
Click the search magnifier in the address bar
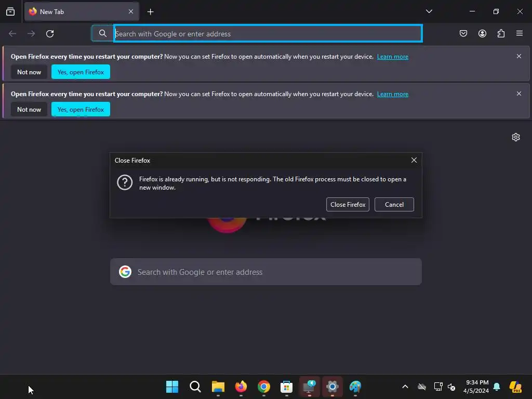coord(102,33)
